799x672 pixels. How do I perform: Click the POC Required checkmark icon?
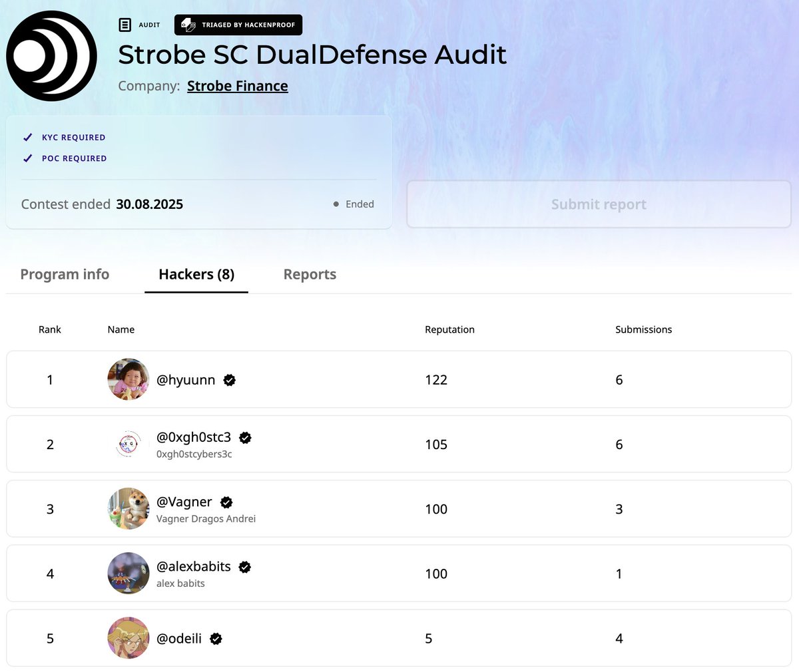27,158
